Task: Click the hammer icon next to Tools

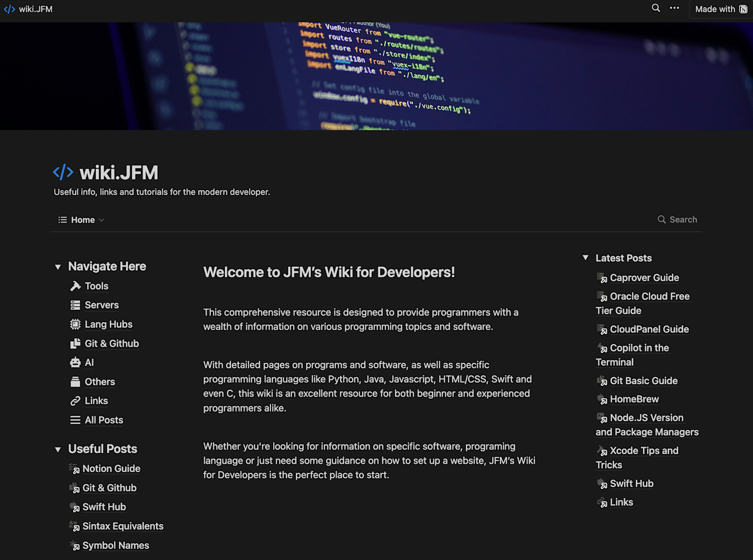Action: point(75,286)
